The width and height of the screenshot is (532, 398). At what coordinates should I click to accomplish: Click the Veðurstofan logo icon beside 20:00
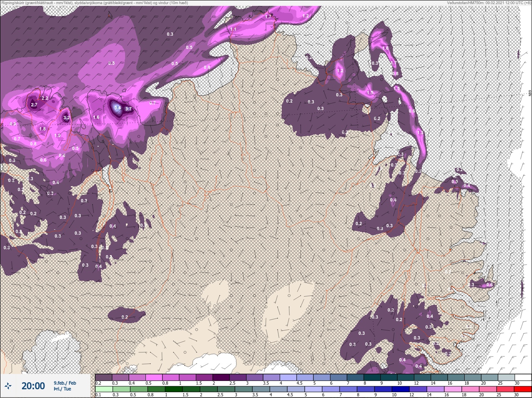click(x=8, y=386)
